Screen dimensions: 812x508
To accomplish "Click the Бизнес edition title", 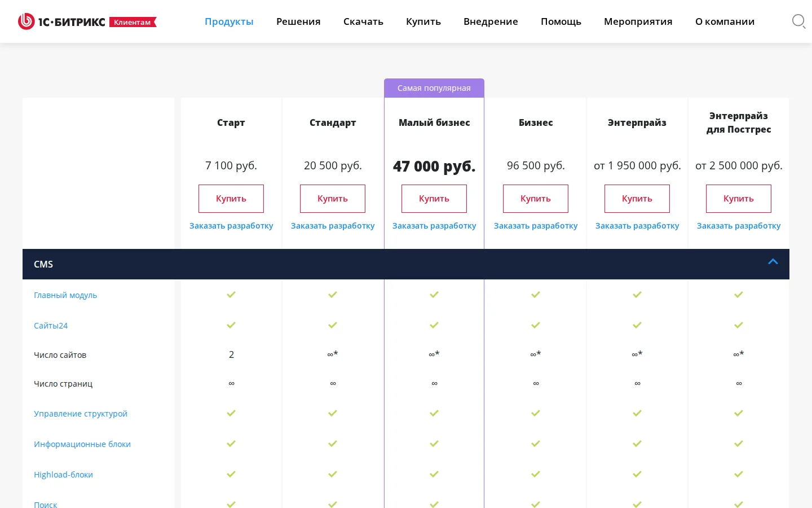I will pos(536,122).
